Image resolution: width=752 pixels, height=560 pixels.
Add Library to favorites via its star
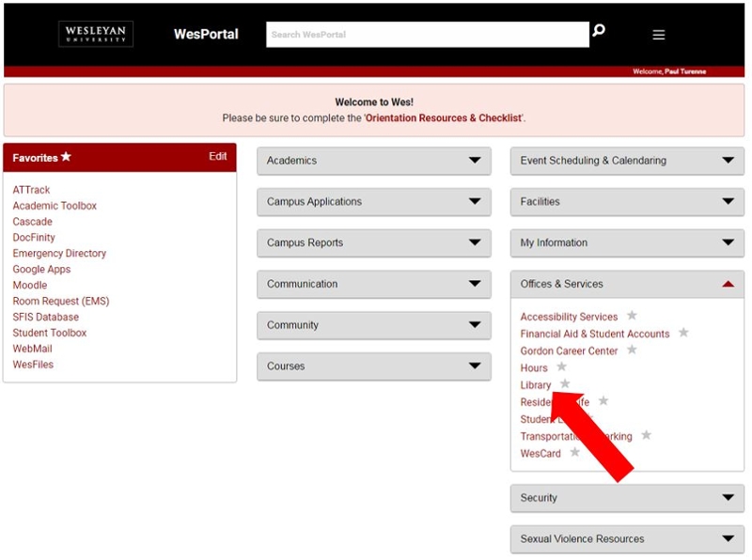[566, 383]
